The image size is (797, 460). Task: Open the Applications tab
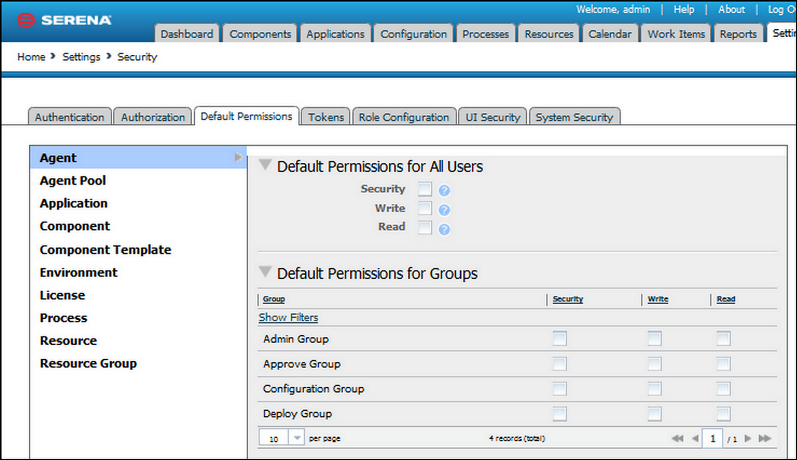click(335, 34)
